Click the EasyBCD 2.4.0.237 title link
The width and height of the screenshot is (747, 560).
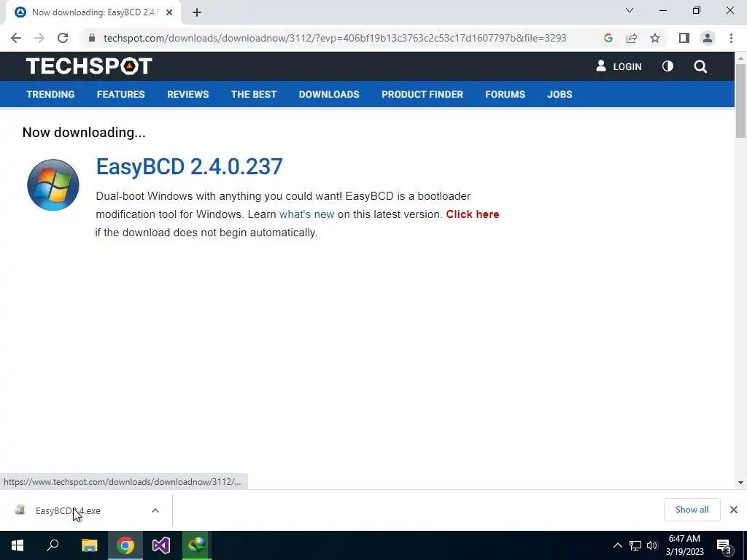pyautogui.click(x=189, y=167)
